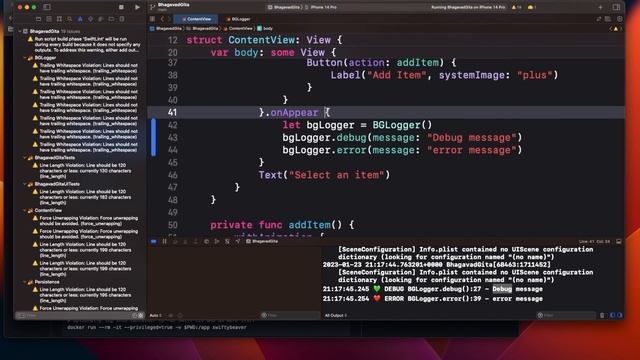Click the console filter field
The image size is (640, 360).
click(x=566, y=316)
